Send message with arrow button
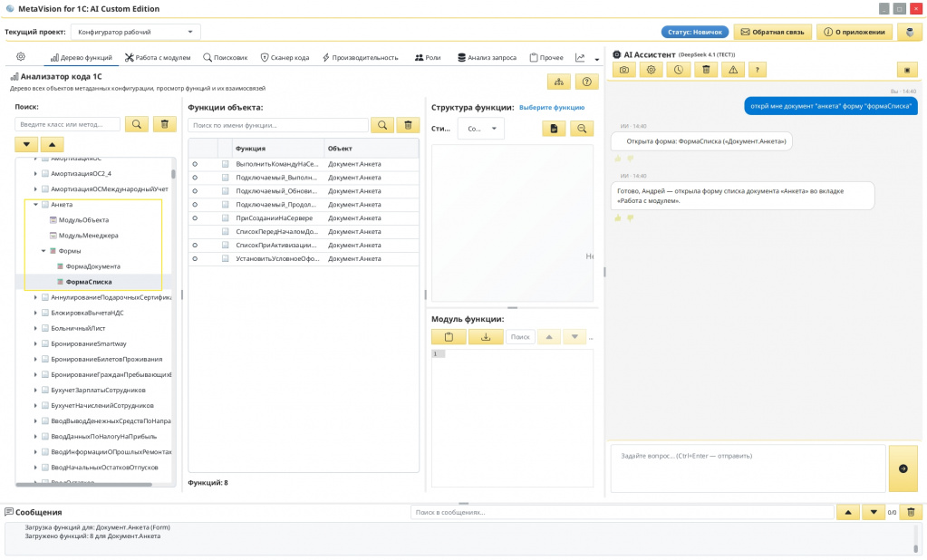 coord(903,468)
